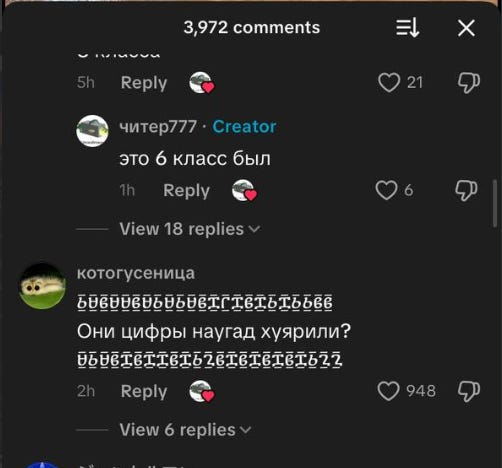The image size is (502, 468).
Task: Reply to читер777 creator comment
Action: (x=186, y=191)
